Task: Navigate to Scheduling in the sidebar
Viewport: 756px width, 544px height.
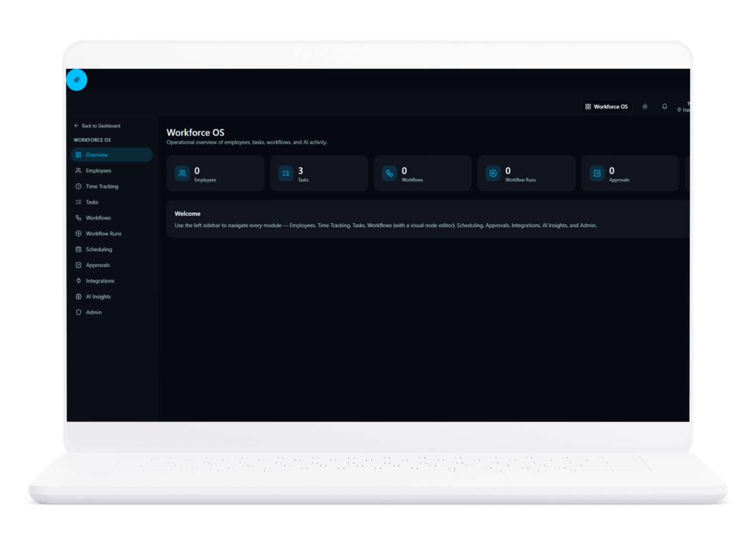Action: click(x=111, y=249)
